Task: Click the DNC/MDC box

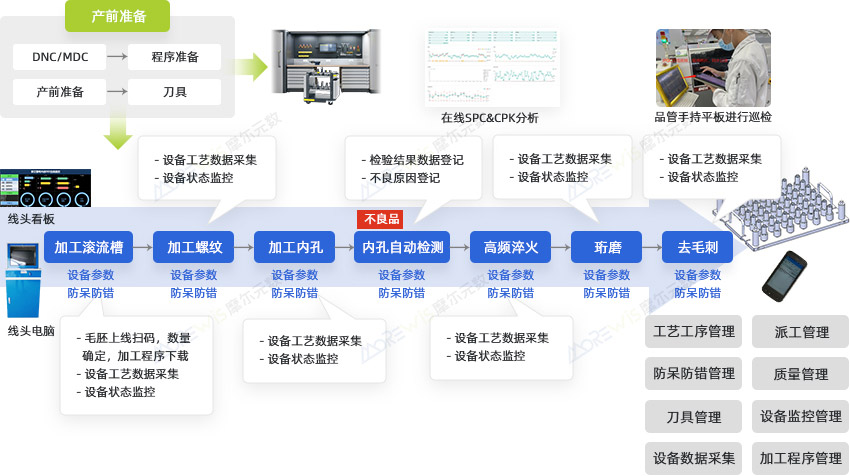Action: (x=58, y=57)
